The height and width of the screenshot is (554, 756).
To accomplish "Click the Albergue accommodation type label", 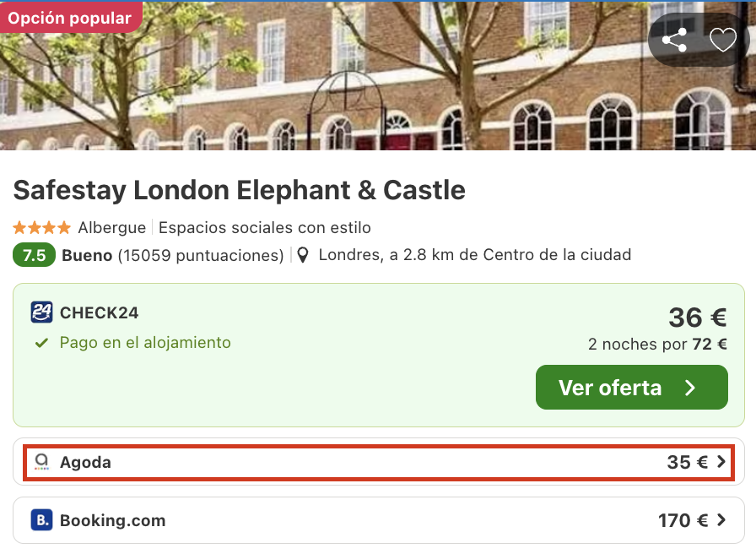I will coord(112,227).
